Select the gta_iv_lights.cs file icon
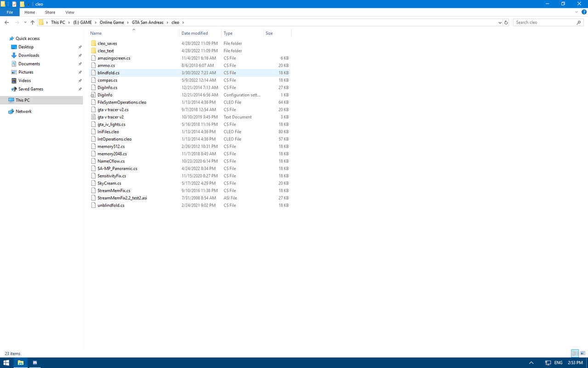The height and width of the screenshot is (368, 588). 94,124
